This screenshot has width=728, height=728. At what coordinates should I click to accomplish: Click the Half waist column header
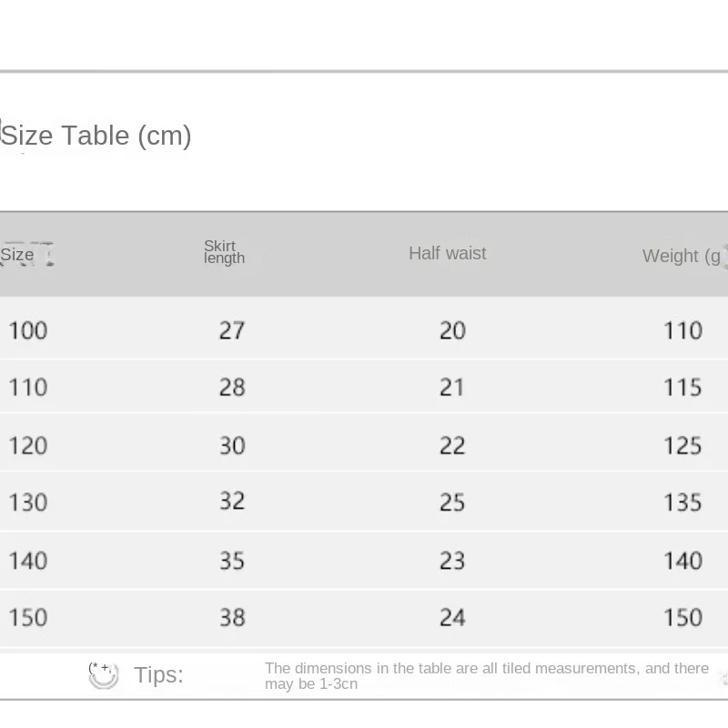point(447,254)
